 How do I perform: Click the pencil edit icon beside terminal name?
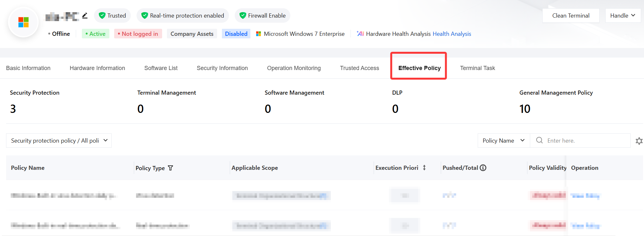(x=85, y=15)
